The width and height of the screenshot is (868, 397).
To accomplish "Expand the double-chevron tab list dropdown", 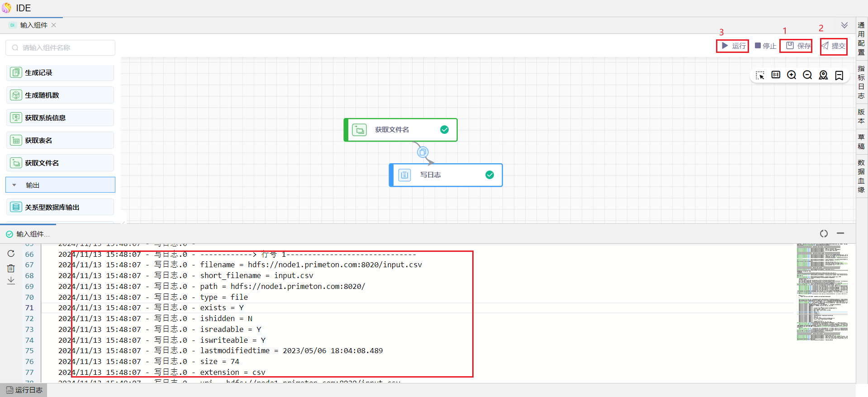I will point(844,25).
